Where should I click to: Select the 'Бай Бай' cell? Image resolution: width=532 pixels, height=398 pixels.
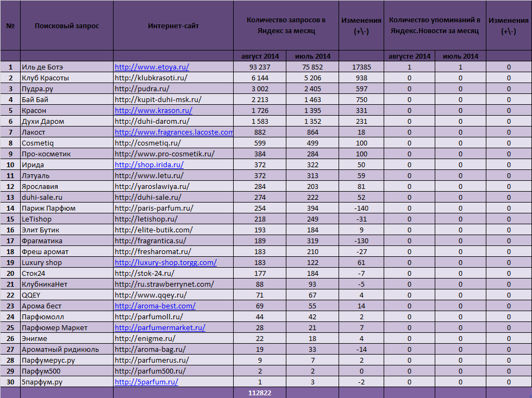click(67, 100)
